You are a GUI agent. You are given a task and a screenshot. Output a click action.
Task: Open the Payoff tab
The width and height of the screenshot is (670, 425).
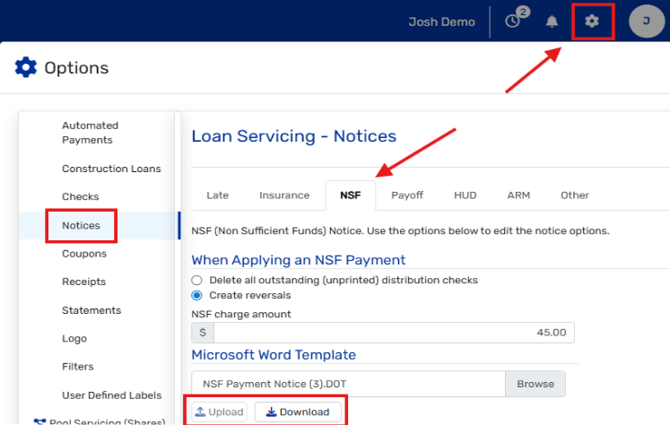pyautogui.click(x=407, y=195)
